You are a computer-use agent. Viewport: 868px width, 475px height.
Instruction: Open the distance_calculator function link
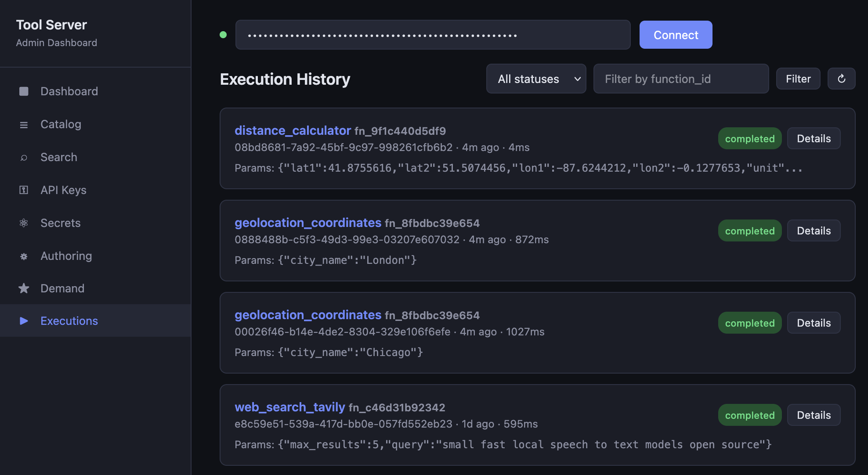(x=293, y=130)
